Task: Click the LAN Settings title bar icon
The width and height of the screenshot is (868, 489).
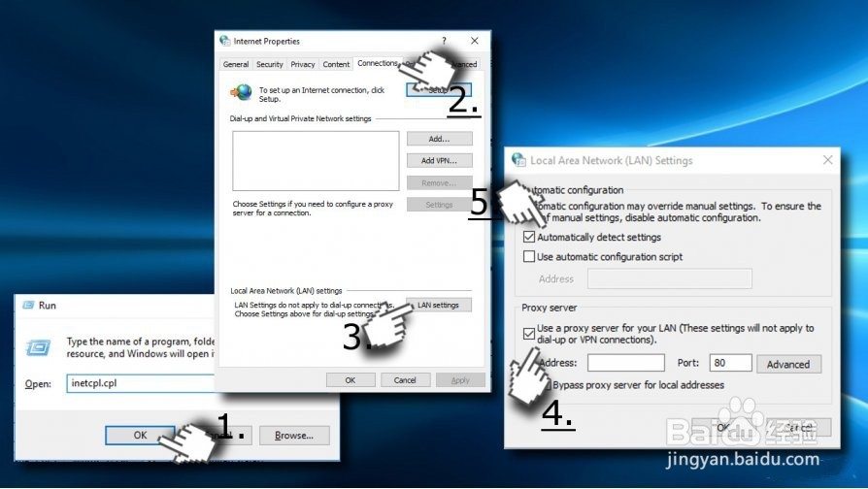Action: pos(518,160)
